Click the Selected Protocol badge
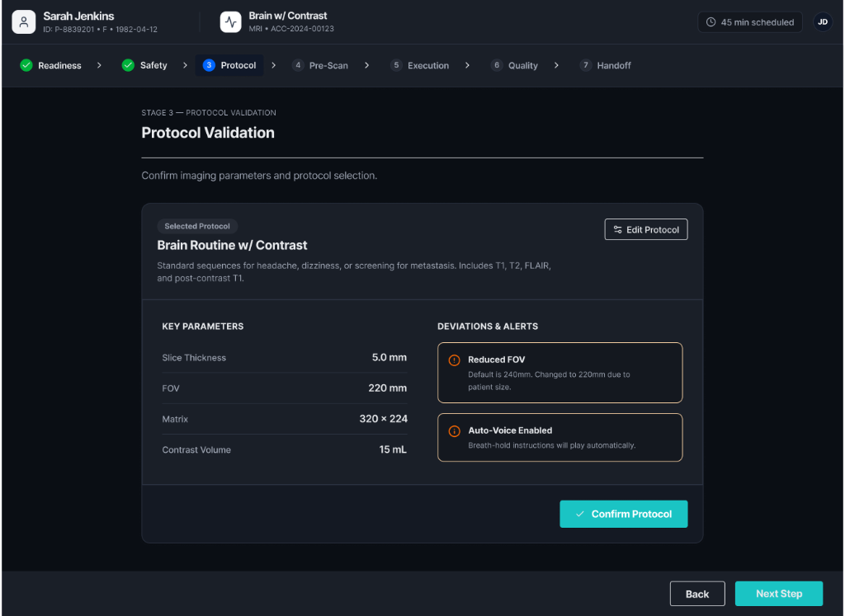This screenshot has width=845, height=616. pyautogui.click(x=197, y=226)
